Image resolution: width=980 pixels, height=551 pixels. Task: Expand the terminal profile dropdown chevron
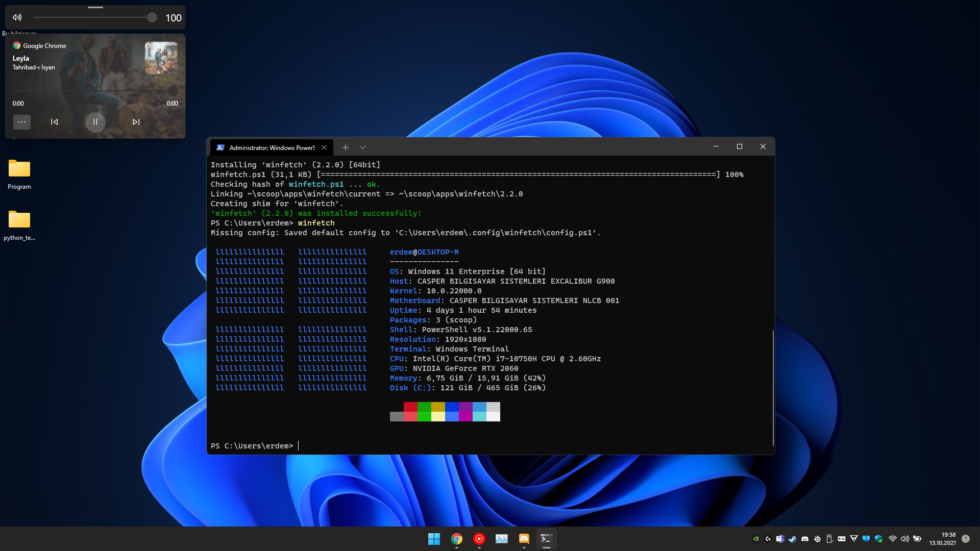(x=363, y=147)
